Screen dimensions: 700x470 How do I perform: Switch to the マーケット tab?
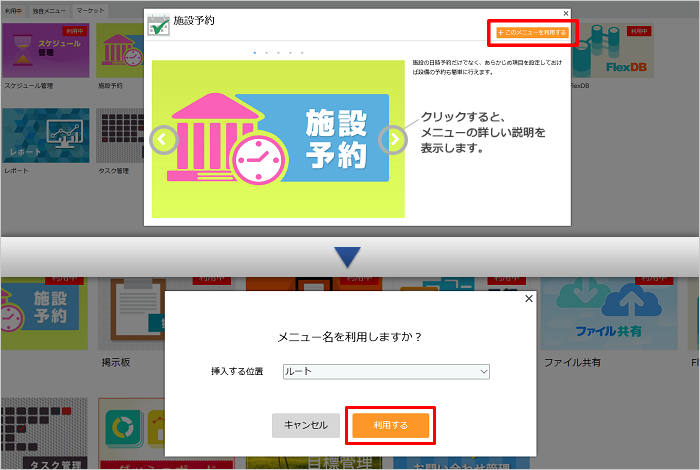[90, 10]
